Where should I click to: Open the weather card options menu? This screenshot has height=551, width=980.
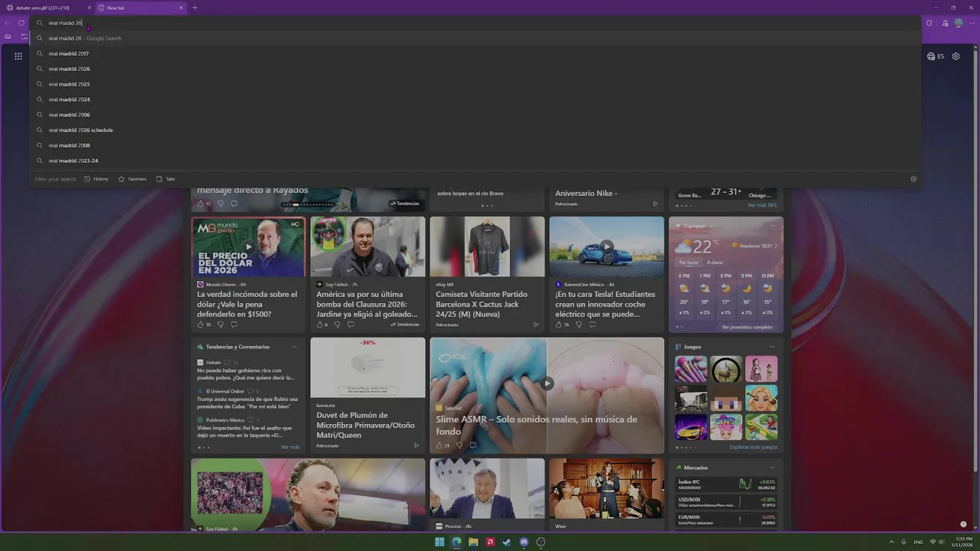[x=772, y=226]
